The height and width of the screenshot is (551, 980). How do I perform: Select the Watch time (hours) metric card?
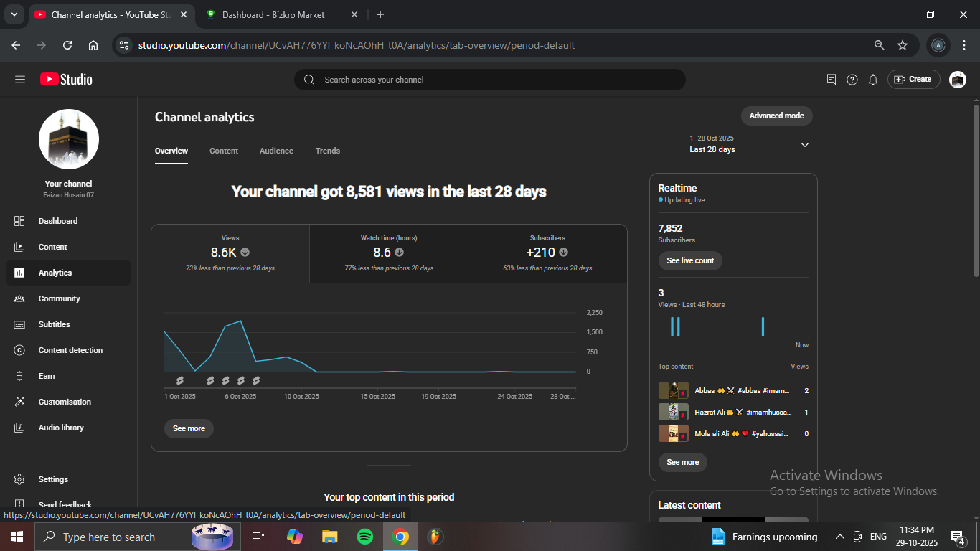click(389, 253)
